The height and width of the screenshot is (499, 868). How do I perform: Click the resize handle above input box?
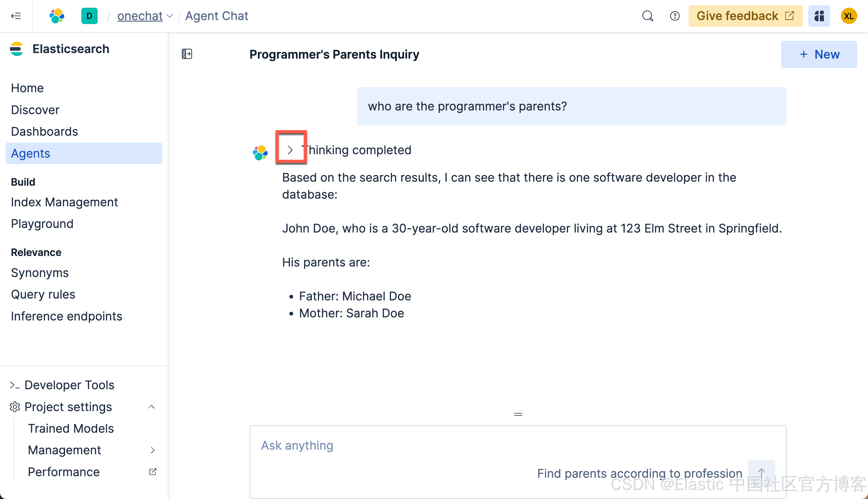tap(518, 414)
